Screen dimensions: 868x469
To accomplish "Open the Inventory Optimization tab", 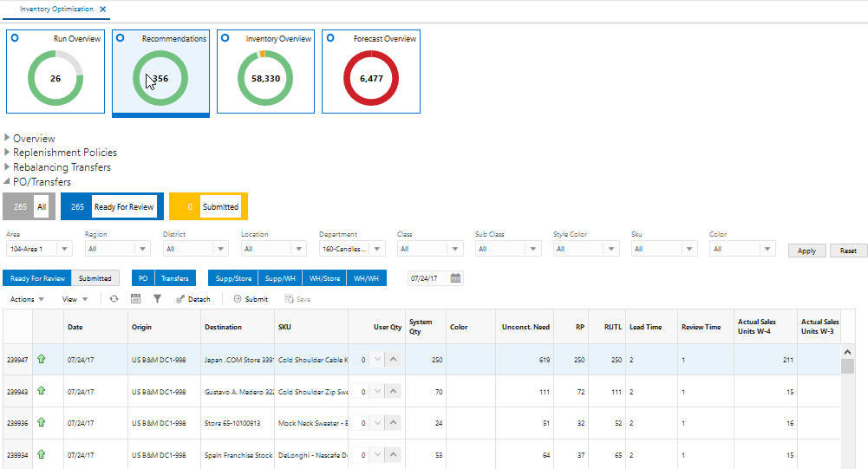I will tap(56, 10).
